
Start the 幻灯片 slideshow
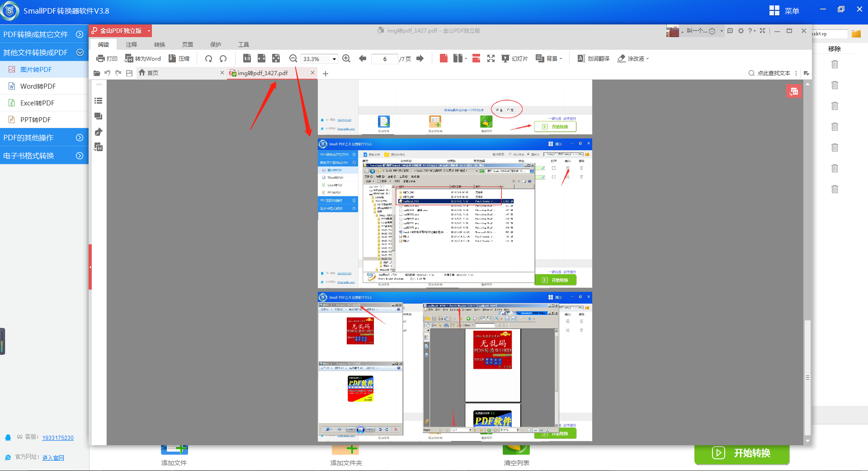[x=514, y=58]
